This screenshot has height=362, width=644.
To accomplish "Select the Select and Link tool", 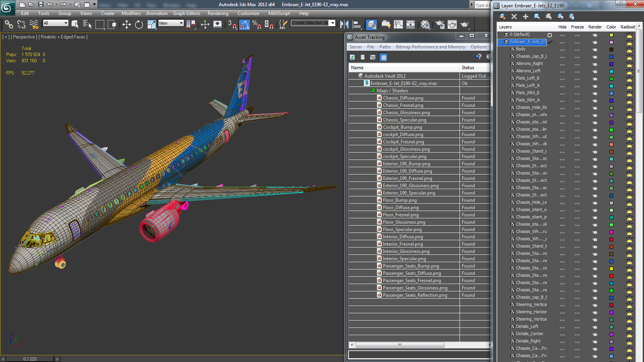I will [x=9, y=24].
